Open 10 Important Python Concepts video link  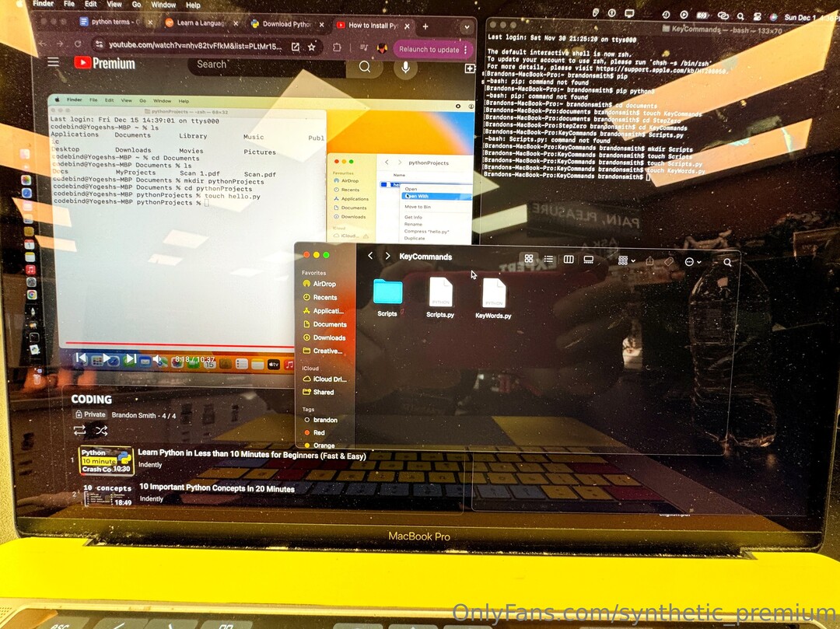tap(216, 489)
